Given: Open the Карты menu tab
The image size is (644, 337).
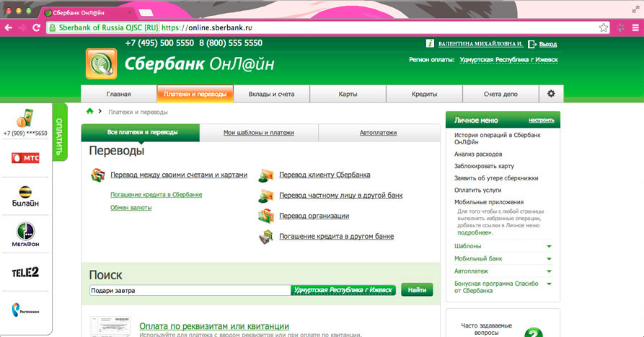Looking at the screenshot, I should coord(348,94).
